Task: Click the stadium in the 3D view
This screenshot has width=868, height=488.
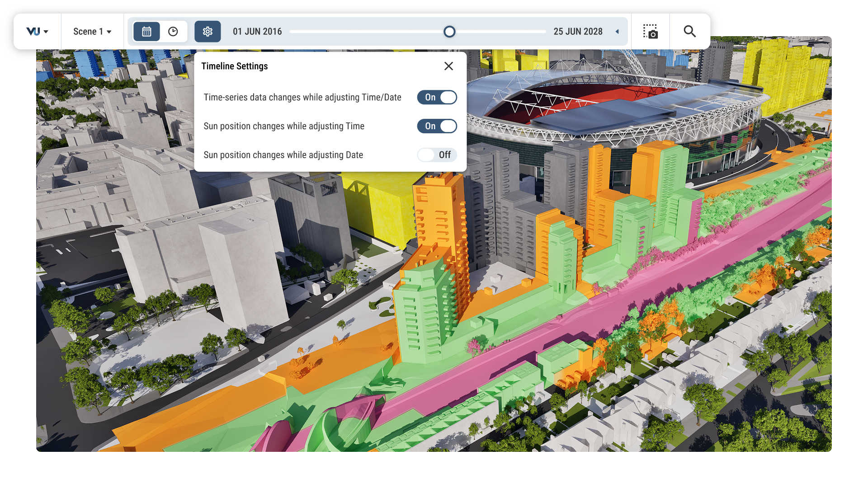Action: tap(615, 108)
